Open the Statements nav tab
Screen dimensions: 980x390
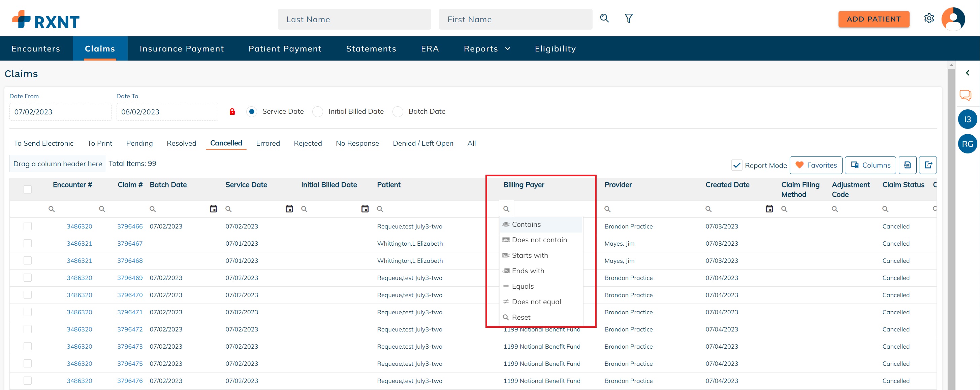tap(371, 49)
